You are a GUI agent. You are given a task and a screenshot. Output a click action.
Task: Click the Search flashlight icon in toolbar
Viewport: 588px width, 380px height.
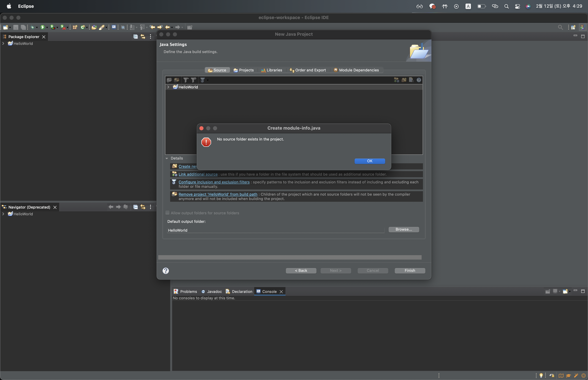[101, 27]
